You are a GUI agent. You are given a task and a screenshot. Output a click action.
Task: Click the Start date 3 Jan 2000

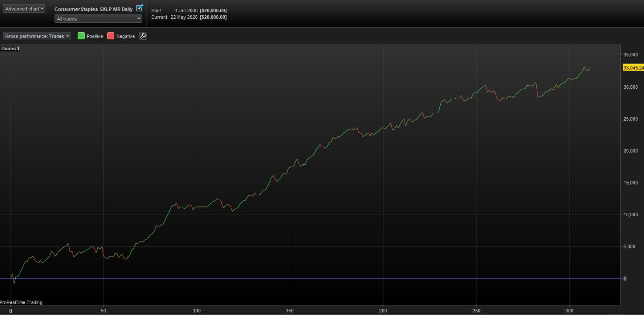[x=186, y=10]
